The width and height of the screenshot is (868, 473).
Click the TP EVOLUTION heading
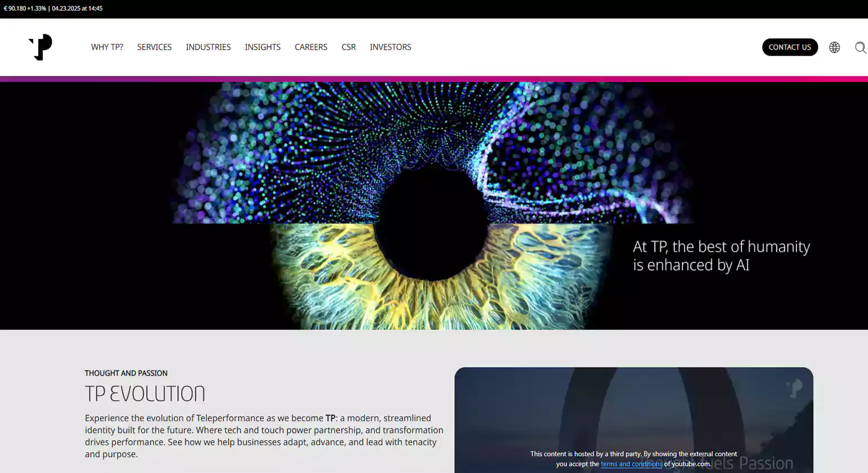pos(145,394)
